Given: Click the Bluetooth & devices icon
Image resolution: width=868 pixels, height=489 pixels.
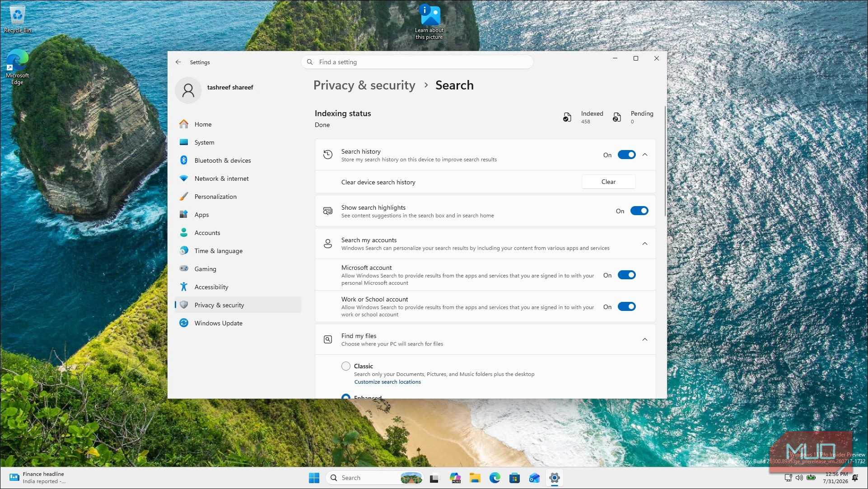Looking at the screenshot, I should [x=184, y=160].
